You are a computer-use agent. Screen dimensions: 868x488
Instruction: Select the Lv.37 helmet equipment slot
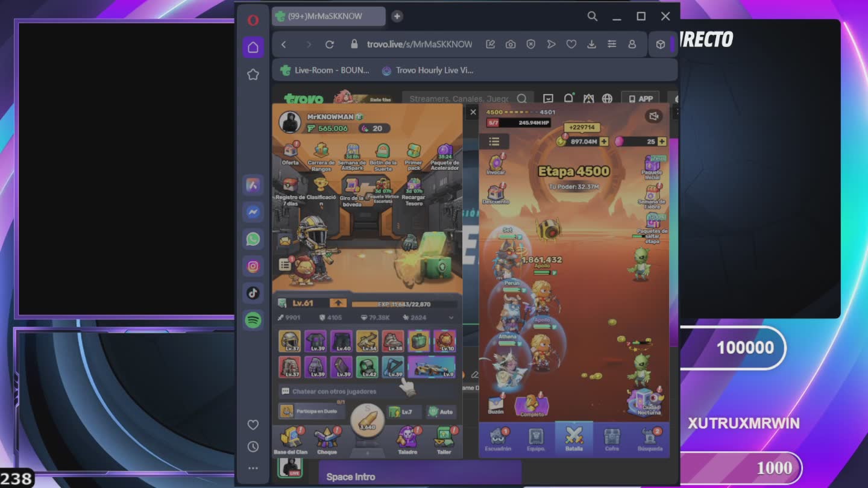click(x=290, y=341)
